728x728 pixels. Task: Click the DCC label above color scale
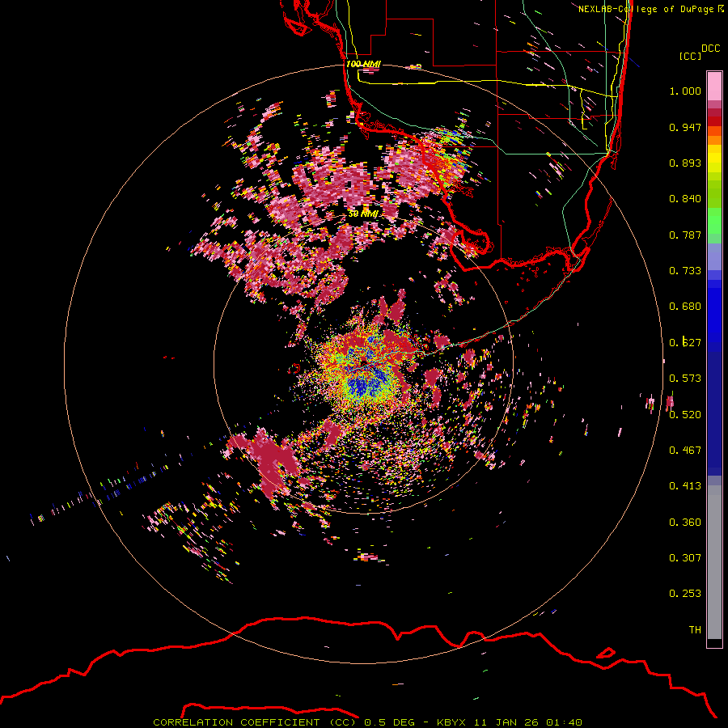pyautogui.click(x=711, y=49)
